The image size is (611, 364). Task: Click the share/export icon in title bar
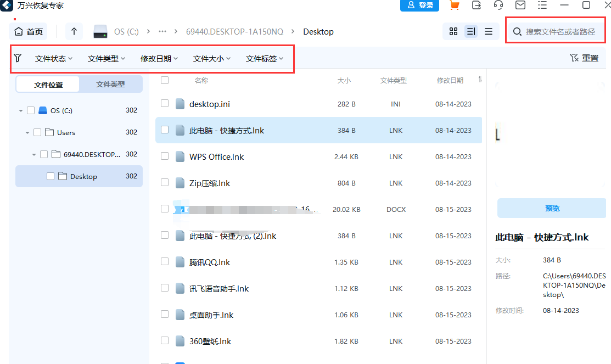(x=476, y=5)
